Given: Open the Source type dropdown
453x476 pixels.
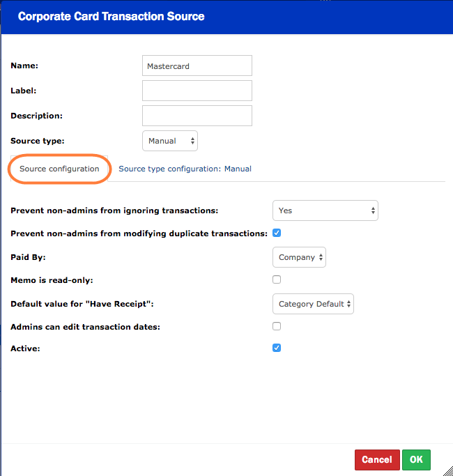Looking at the screenshot, I should pyautogui.click(x=170, y=141).
